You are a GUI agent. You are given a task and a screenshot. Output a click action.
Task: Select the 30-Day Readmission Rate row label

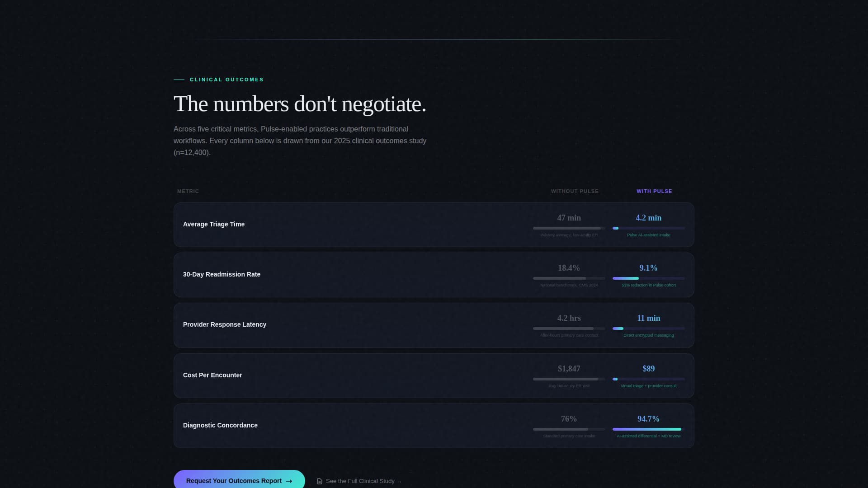[222, 274]
